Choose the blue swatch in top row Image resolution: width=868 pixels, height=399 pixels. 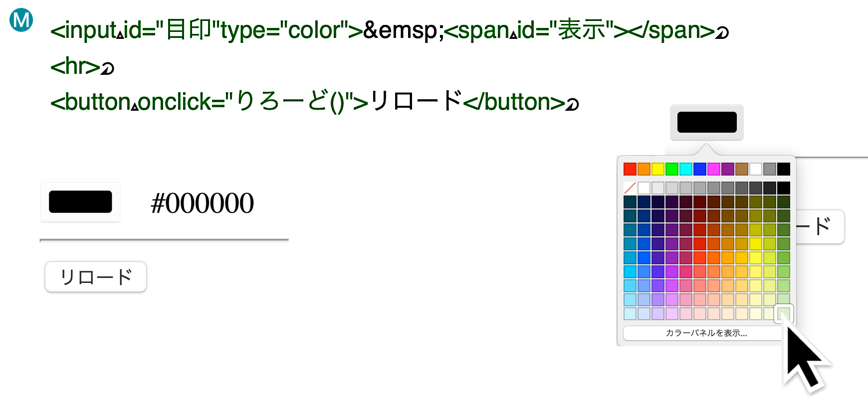(x=700, y=169)
